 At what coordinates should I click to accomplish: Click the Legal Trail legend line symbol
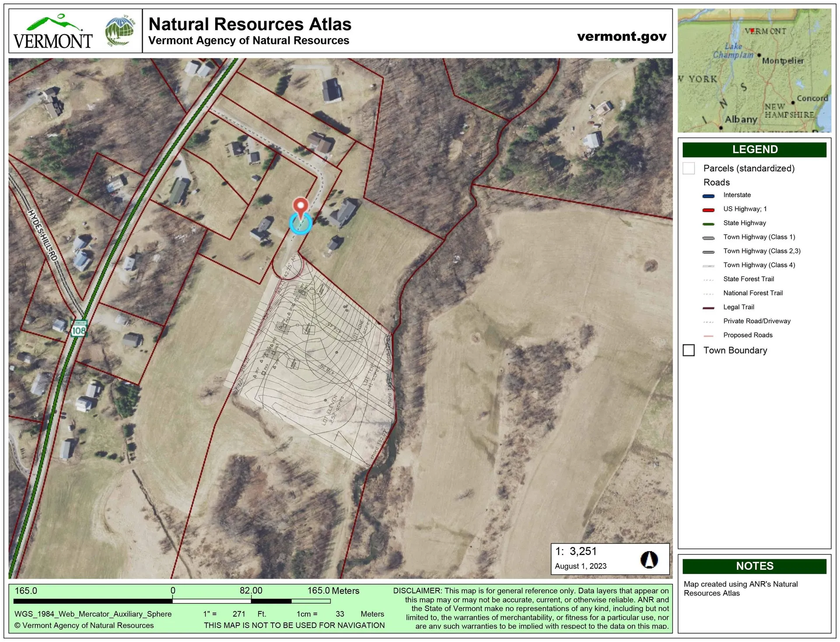708,308
